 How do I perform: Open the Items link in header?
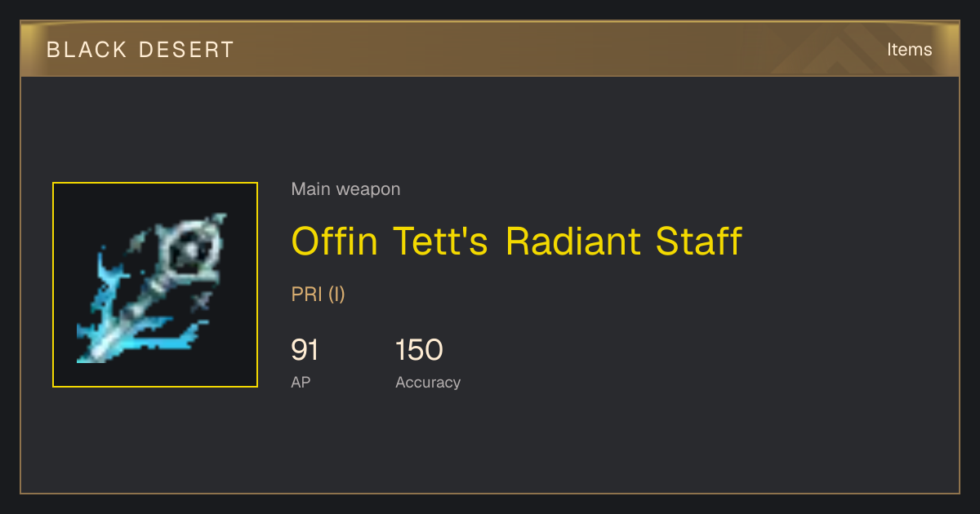[x=909, y=50]
